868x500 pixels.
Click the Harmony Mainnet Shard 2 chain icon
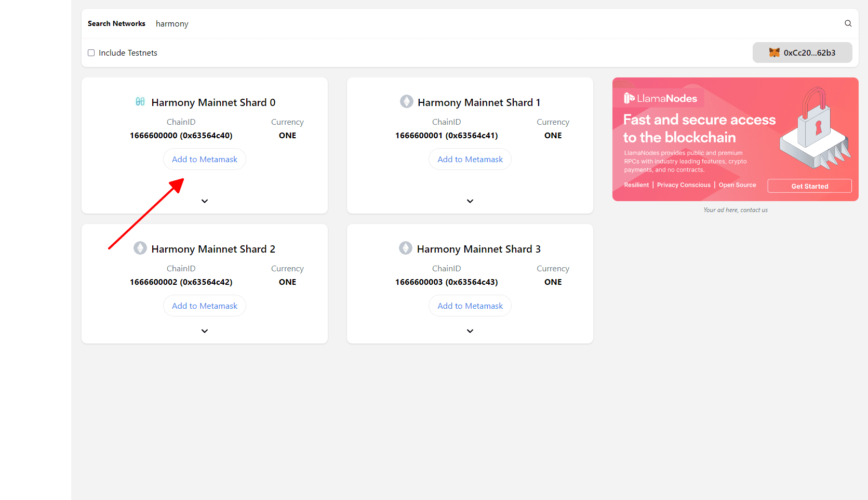click(x=140, y=248)
